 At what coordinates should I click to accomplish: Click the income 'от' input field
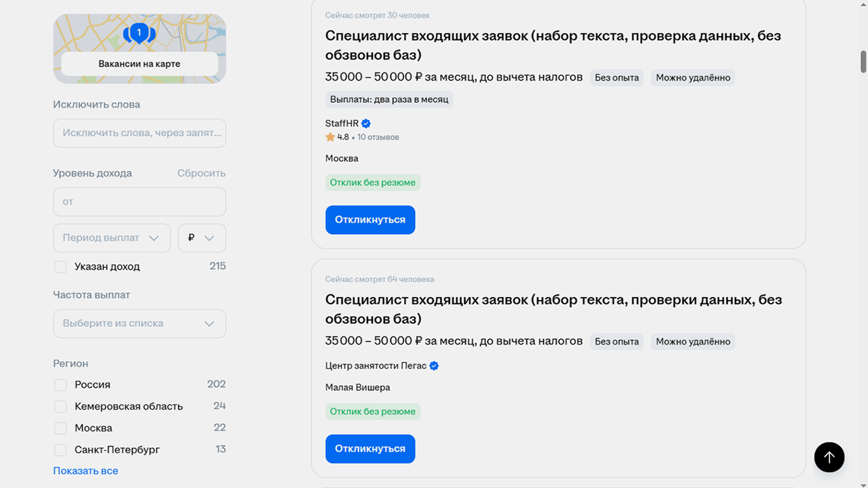click(139, 202)
